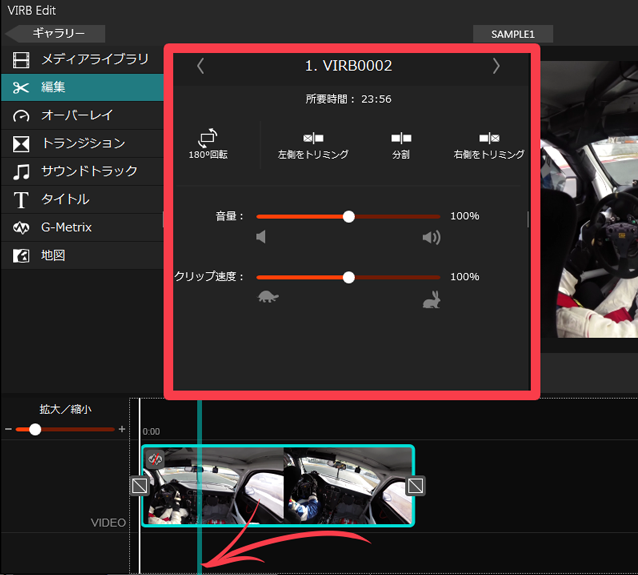Viewport: 638px width, 575px height.
Task: Click the rabbit fast speed icon
Action: point(432,300)
